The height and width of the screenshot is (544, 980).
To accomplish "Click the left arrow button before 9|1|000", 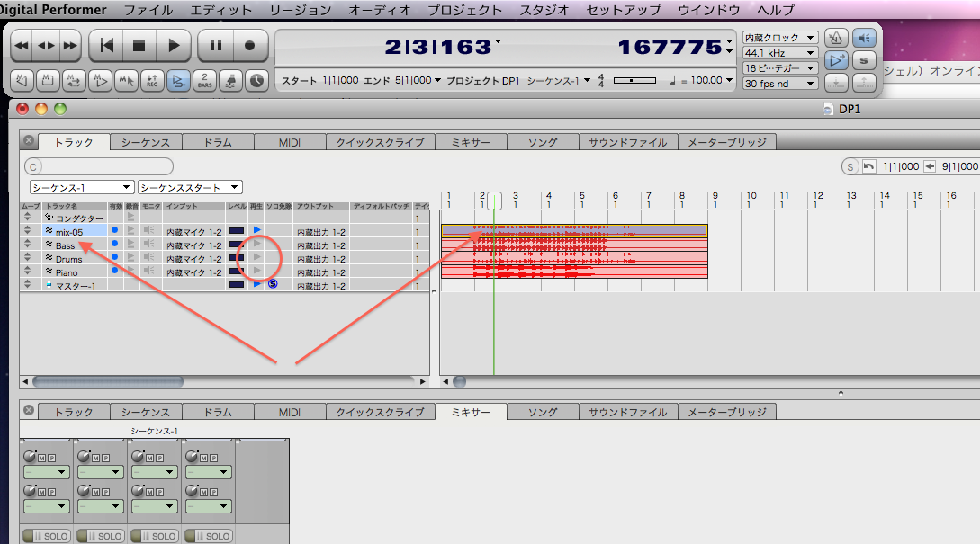I will click(x=930, y=166).
